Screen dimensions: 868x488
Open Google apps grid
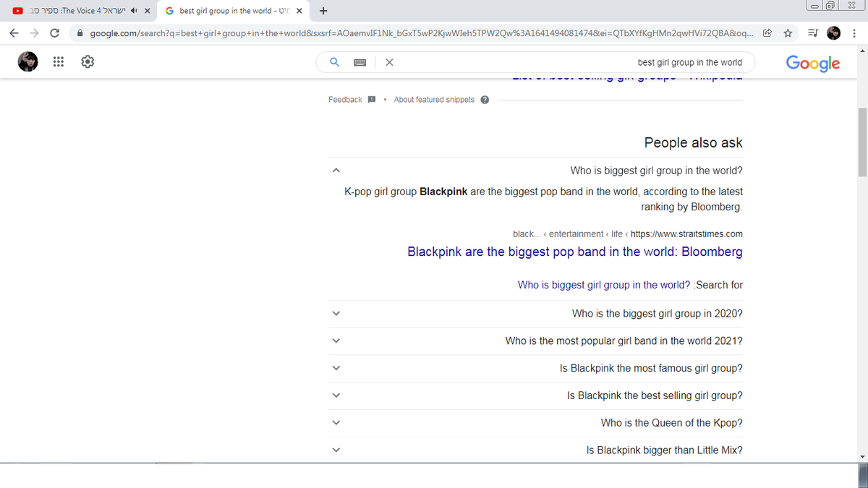tap(59, 62)
